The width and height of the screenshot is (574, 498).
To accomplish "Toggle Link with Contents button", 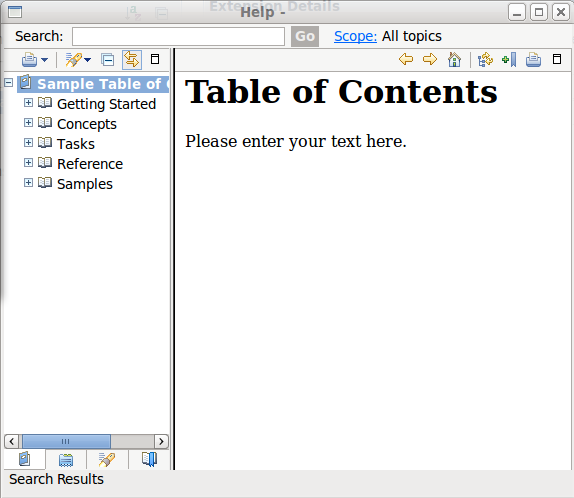I will 132,59.
